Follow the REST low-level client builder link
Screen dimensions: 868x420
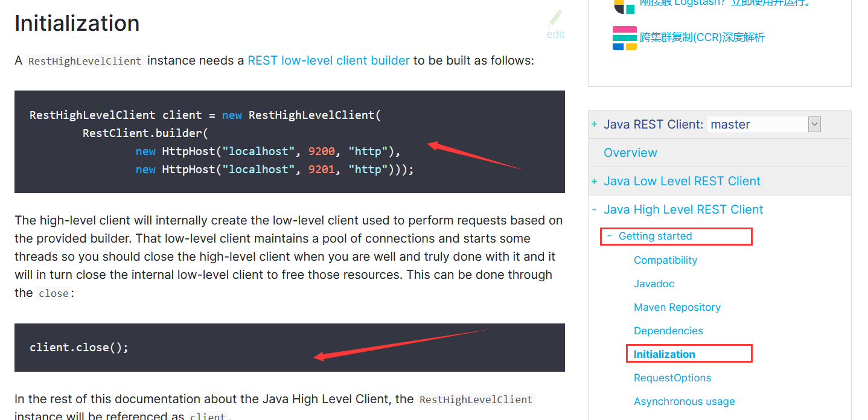pyautogui.click(x=328, y=60)
